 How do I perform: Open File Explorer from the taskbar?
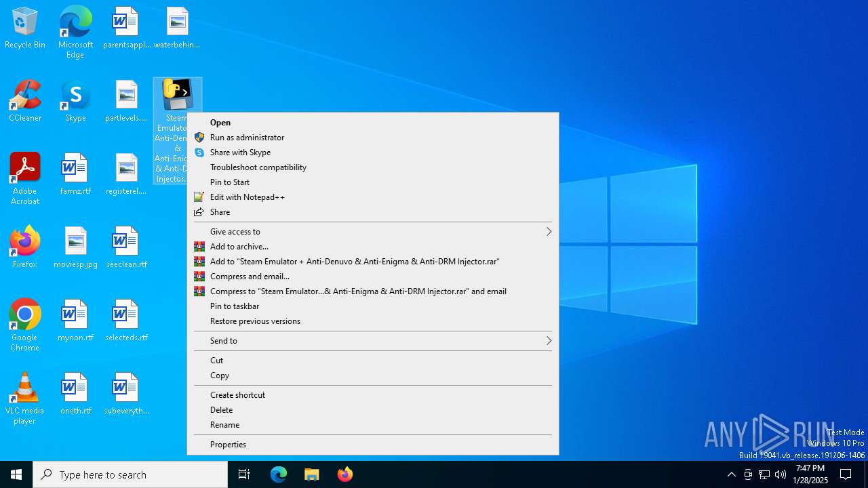click(x=311, y=474)
